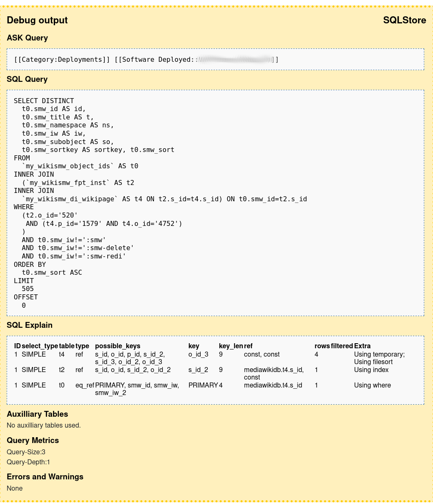The height and width of the screenshot is (504, 433).
Task: Click the 'PRIMARY, smw_id, smw_iw' possible keys cell
Action: (x=137, y=389)
